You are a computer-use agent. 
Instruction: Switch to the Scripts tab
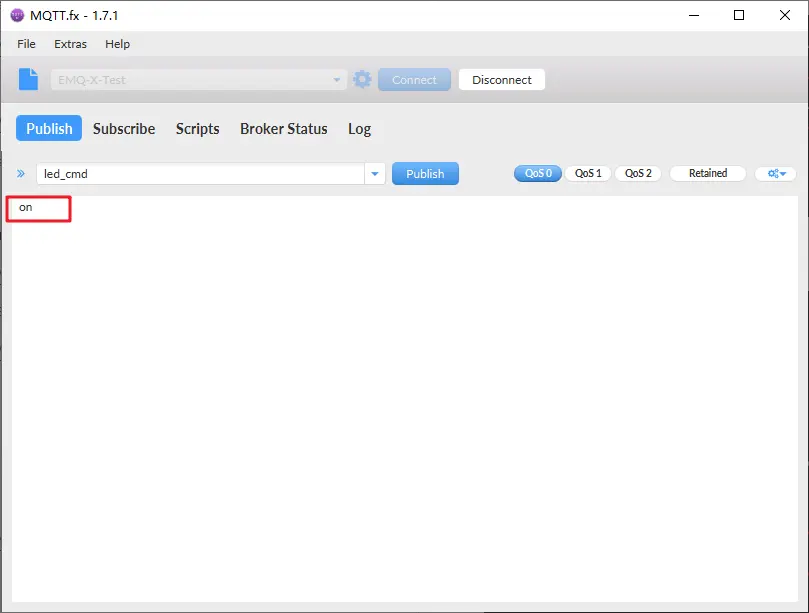pos(198,128)
